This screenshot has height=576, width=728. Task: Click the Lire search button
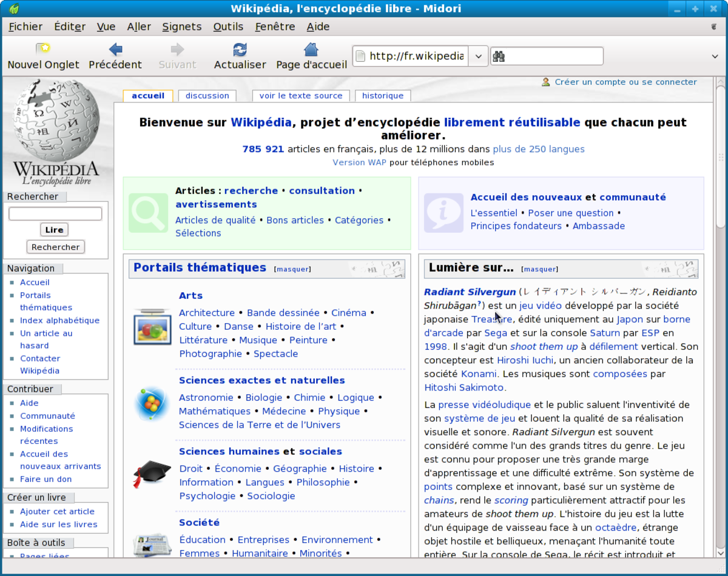pyautogui.click(x=55, y=230)
